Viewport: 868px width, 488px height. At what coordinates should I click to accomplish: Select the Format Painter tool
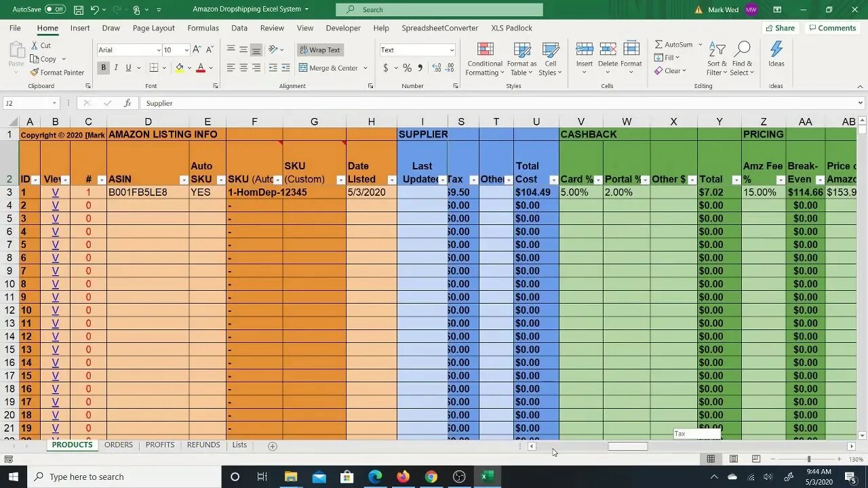[x=57, y=73]
